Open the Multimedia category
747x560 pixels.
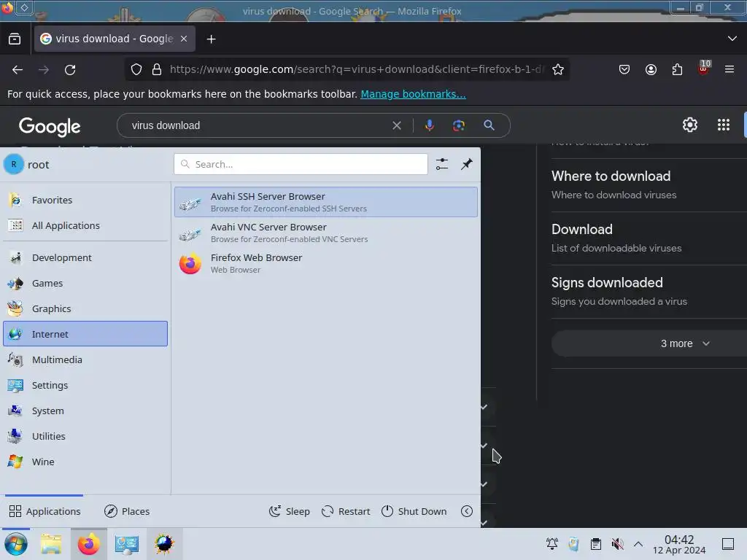pos(85,359)
